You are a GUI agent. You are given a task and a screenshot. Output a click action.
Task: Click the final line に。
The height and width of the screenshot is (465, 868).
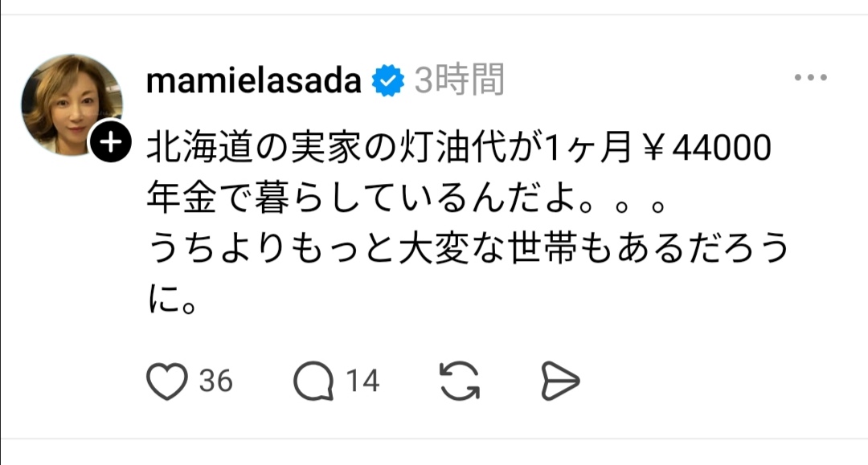point(172,300)
